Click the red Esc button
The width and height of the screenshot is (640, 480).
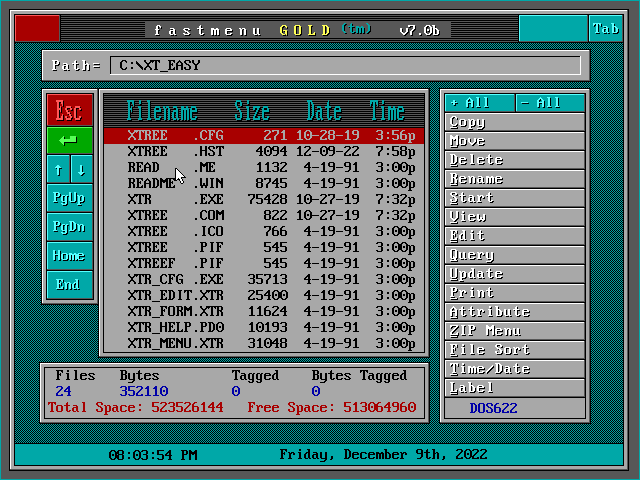pos(70,110)
